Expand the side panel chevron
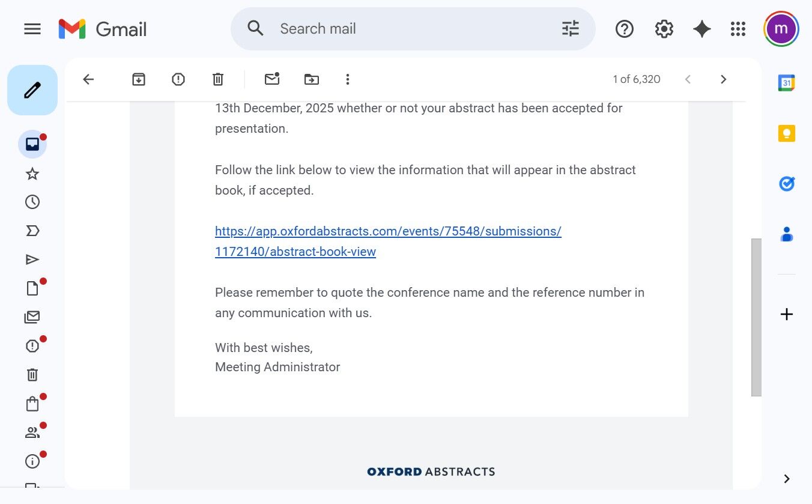The width and height of the screenshot is (812, 504). (787, 479)
